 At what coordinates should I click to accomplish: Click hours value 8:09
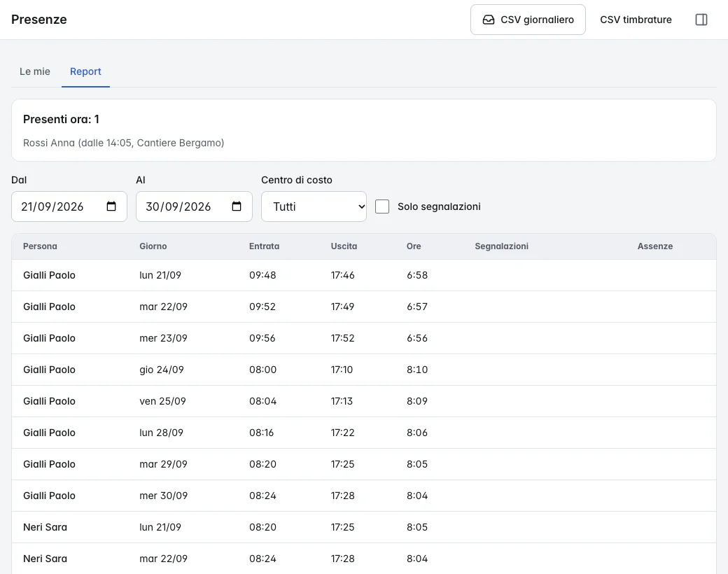click(x=417, y=402)
